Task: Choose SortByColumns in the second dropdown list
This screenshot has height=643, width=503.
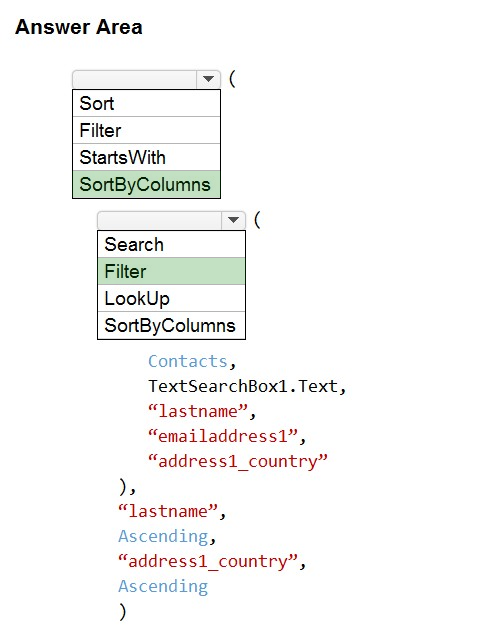Action: coord(171,326)
